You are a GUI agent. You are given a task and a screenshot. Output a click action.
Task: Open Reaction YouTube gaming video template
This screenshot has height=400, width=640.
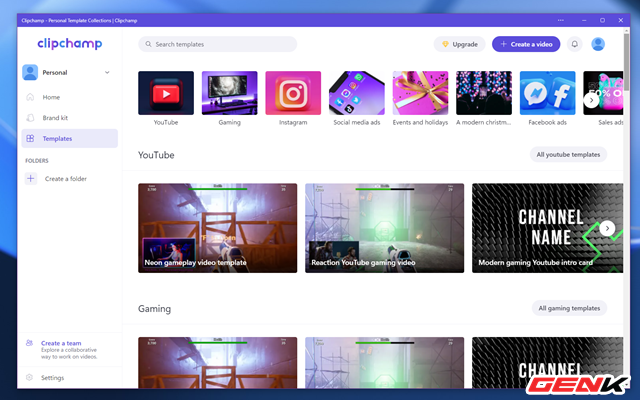pos(384,228)
